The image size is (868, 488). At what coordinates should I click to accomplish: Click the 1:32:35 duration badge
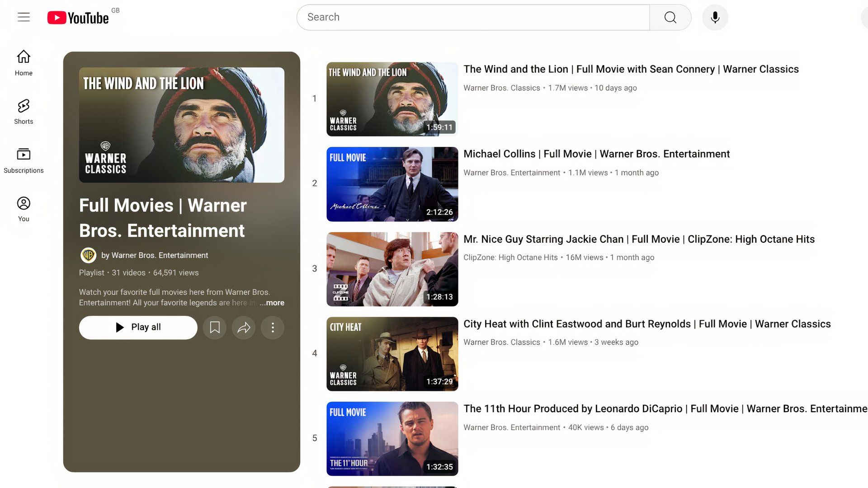[439, 467]
